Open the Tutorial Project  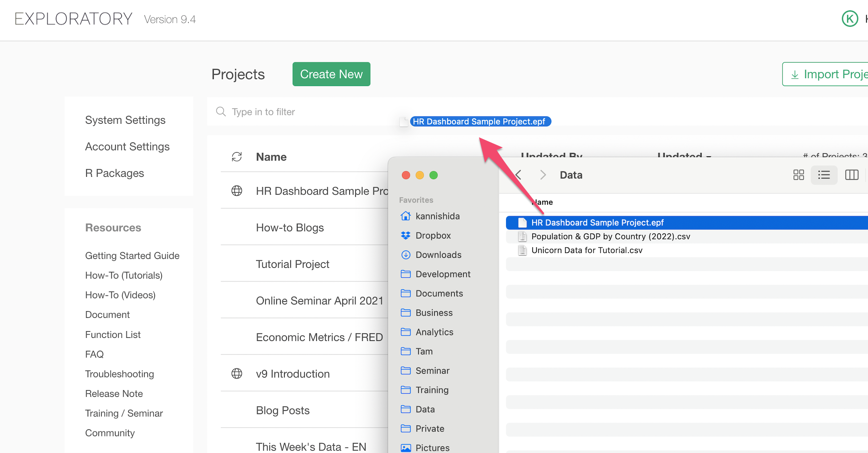point(292,264)
